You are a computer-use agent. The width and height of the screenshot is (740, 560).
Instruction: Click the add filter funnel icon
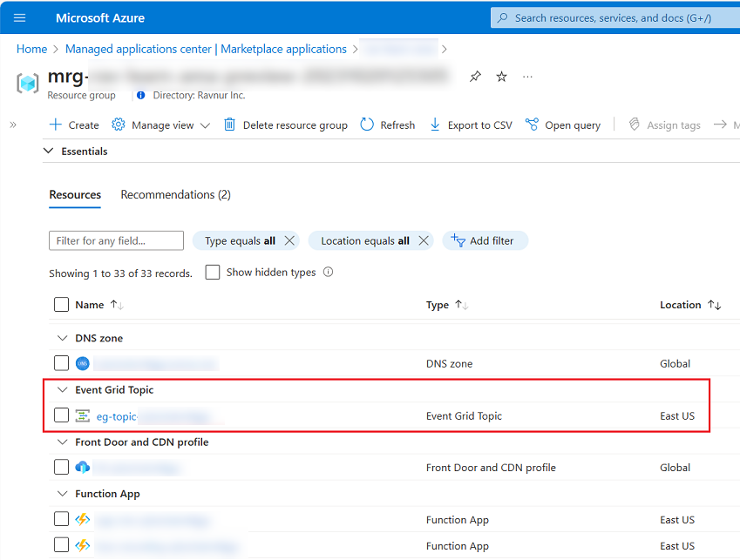[x=458, y=240]
